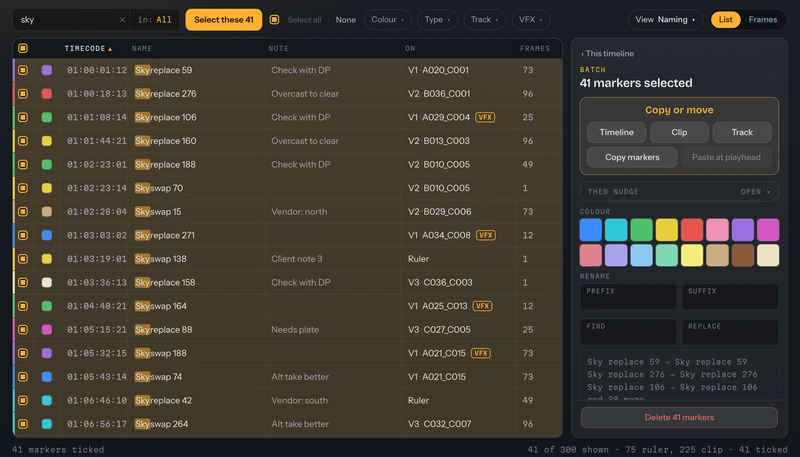Toggle the header select-all checkbox in table

[x=23, y=48]
